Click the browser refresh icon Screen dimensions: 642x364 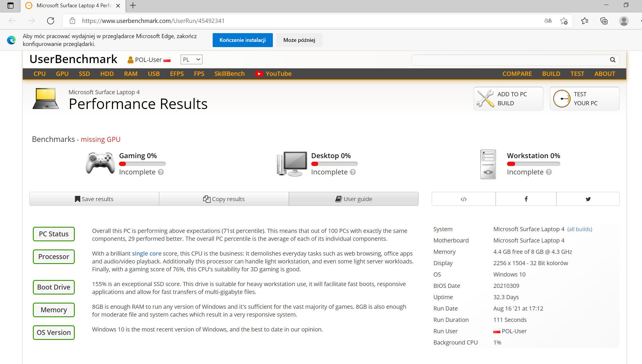tap(51, 21)
